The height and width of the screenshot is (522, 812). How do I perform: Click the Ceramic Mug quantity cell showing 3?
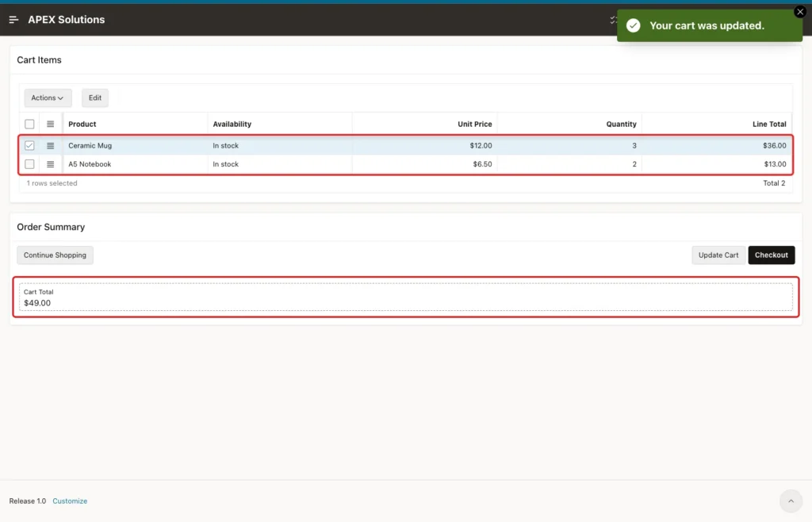pos(569,146)
